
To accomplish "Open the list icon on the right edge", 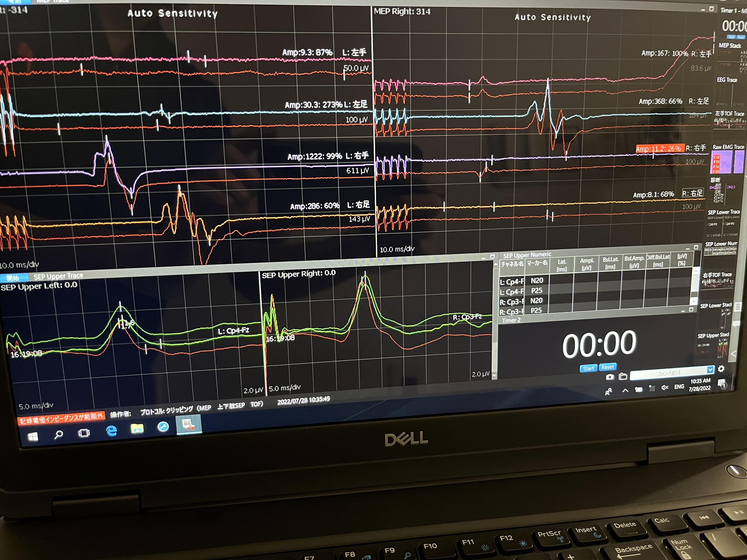I will click(x=738, y=307).
